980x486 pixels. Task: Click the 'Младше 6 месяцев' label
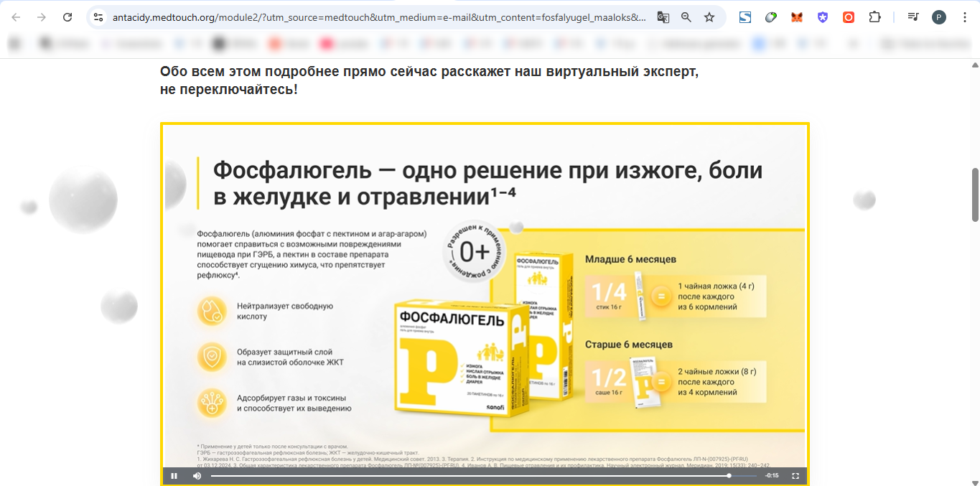pyautogui.click(x=630, y=259)
